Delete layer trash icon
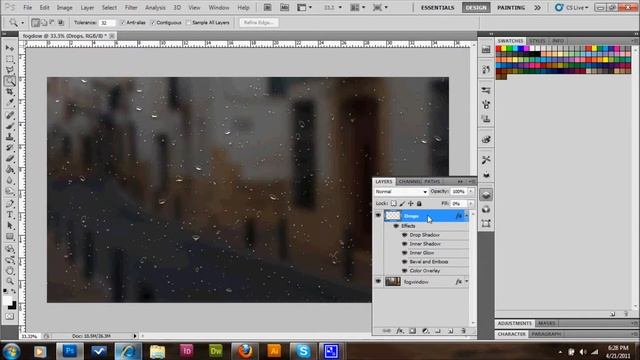Viewport: 640px width, 360px height. (463, 331)
